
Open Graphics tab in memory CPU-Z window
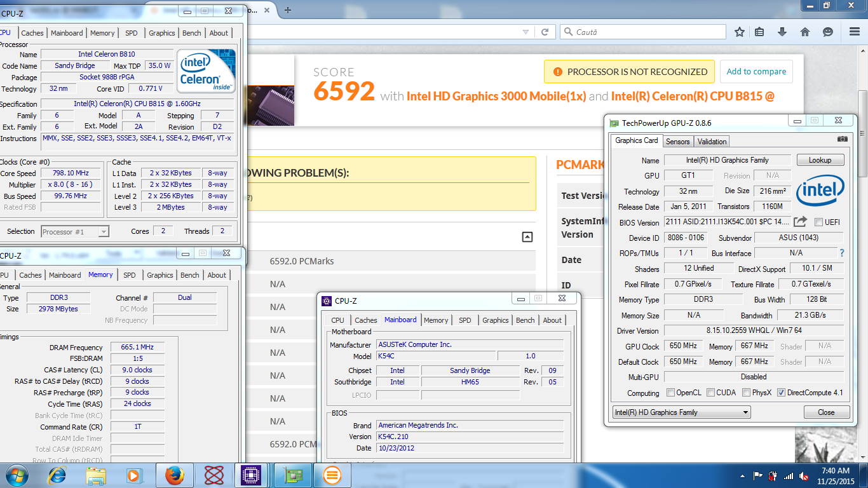click(160, 275)
